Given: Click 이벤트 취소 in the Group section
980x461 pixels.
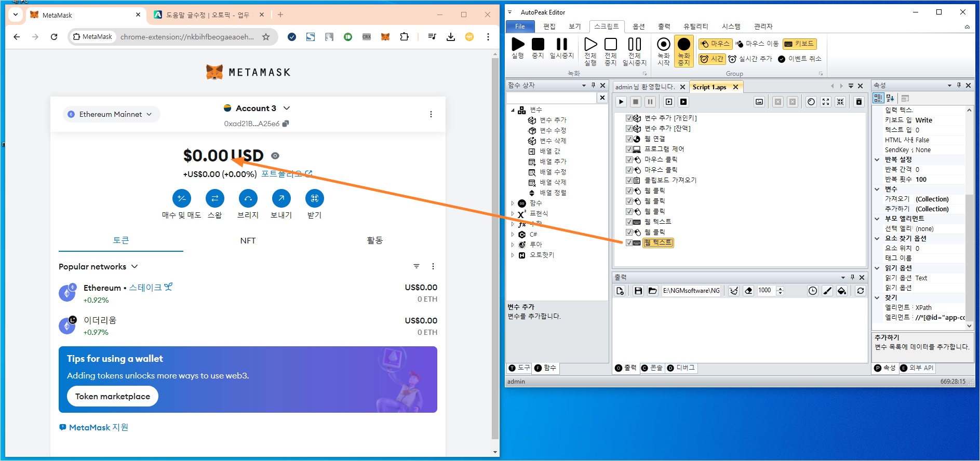Looking at the screenshot, I should tap(800, 59).
